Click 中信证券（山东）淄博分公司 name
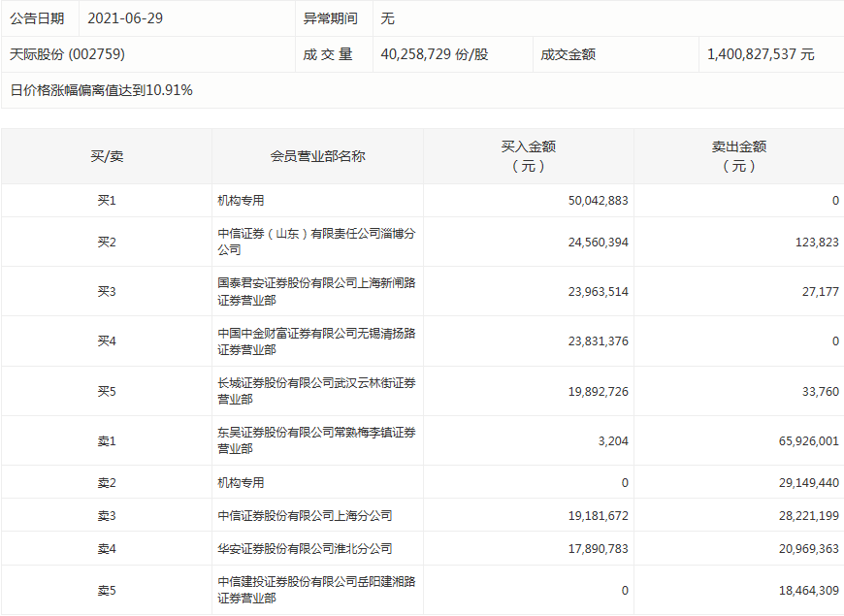The height and width of the screenshot is (616, 844). click(x=316, y=242)
